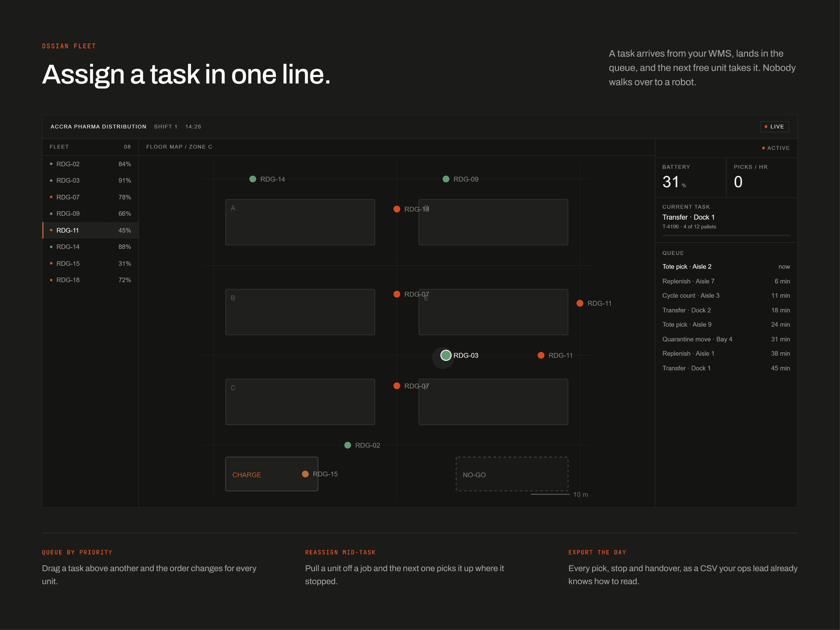Choose RDG-18 in the fleet list
Viewport: 840px width, 630px height.
click(x=91, y=280)
